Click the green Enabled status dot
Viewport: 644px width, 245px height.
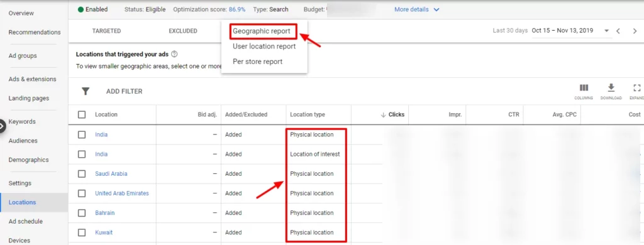(x=81, y=9)
